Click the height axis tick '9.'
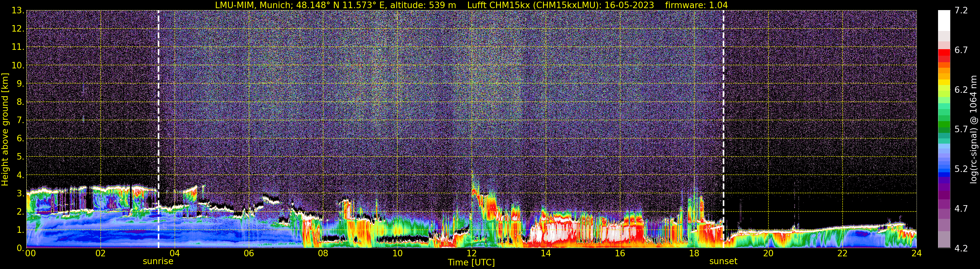The height and width of the screenshot is (269, 980). click(20, 83)
